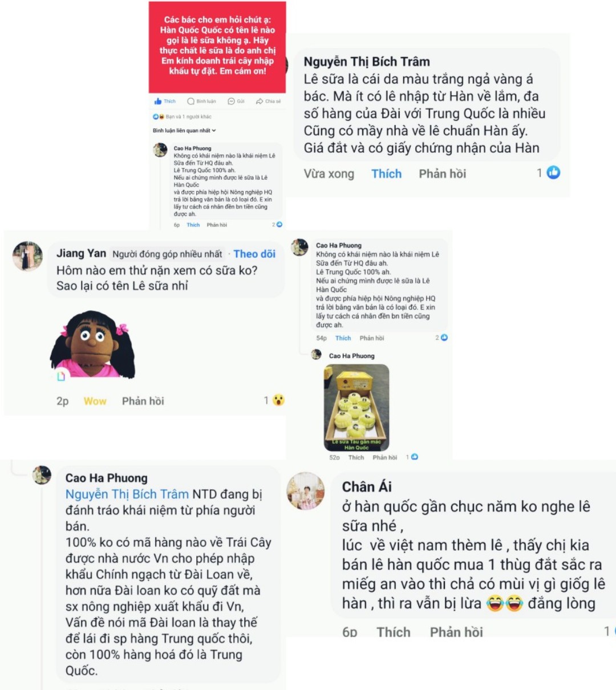The width and height of the screenshot is (616, 690).
Task: Like the post with the thumbs-up Thích icon
Action: pos(165,101)
